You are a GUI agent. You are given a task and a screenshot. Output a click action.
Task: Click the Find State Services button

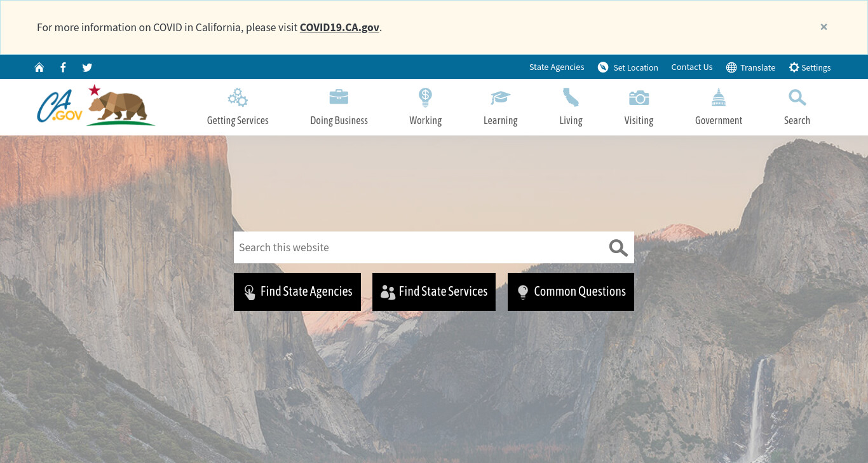pos(434,292)
